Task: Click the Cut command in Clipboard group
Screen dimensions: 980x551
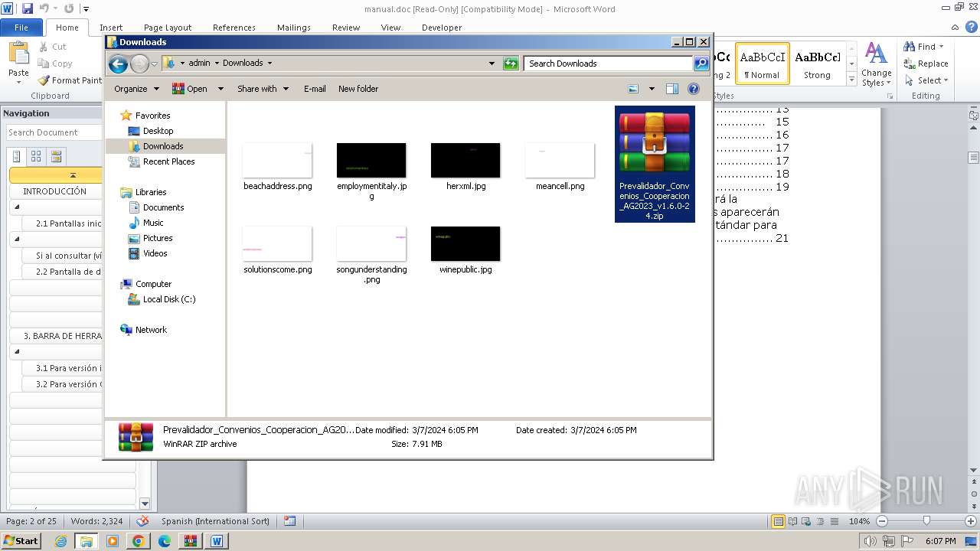Action: tap(52, 47)
